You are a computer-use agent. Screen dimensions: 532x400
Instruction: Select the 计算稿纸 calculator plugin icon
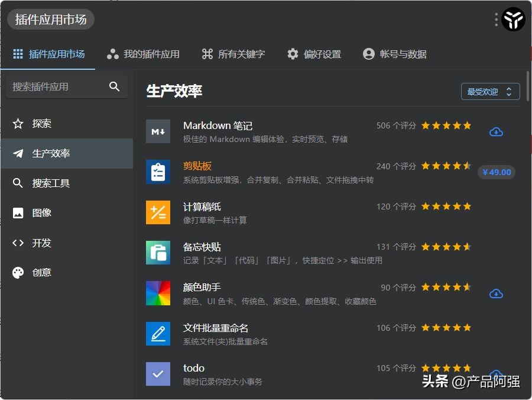158,212
